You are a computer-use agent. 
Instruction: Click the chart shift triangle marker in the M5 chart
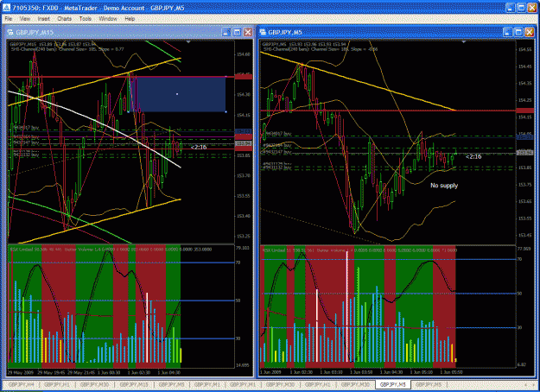[464, 42]
